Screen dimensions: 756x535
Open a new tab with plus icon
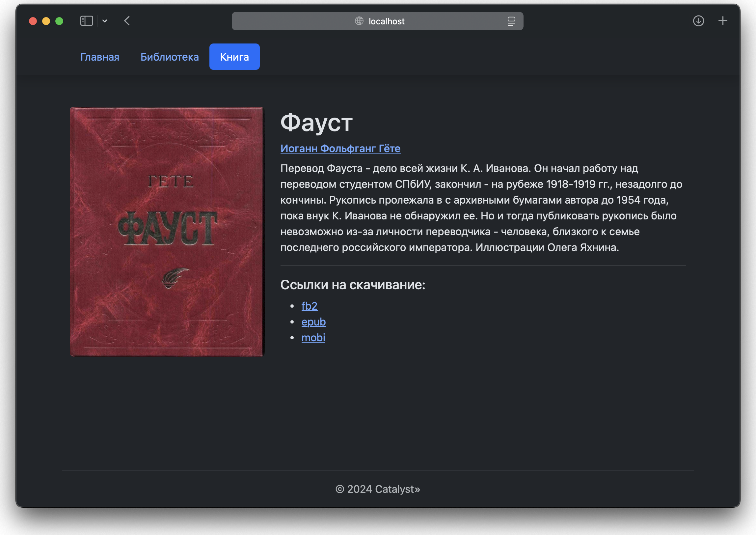(723, 21)
